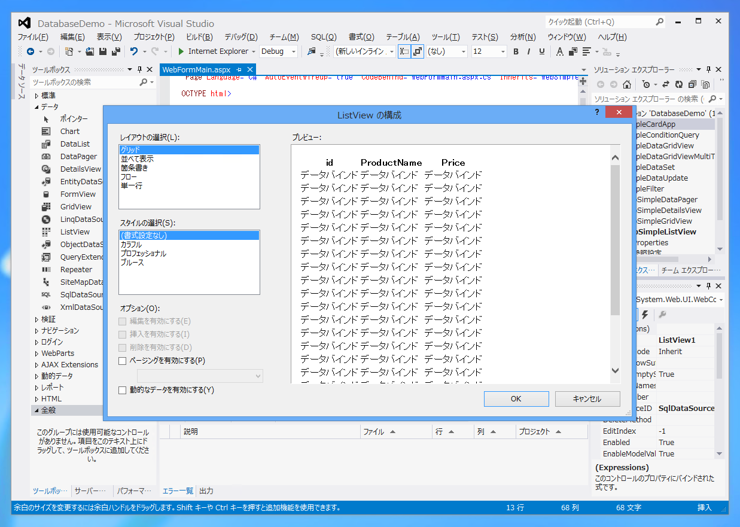Image resolution: width=740 pixels, height=527 pixels.
Task: Click the search magnifier in Toolbox search box
Action: [143, 82]
